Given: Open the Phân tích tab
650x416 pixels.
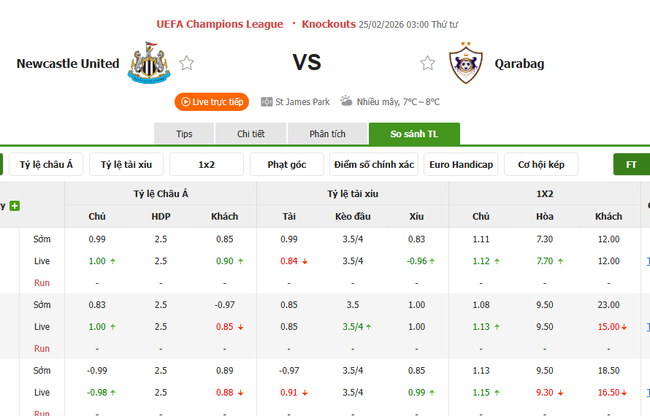Looking at the screenshot, I should tap(327, 134).
